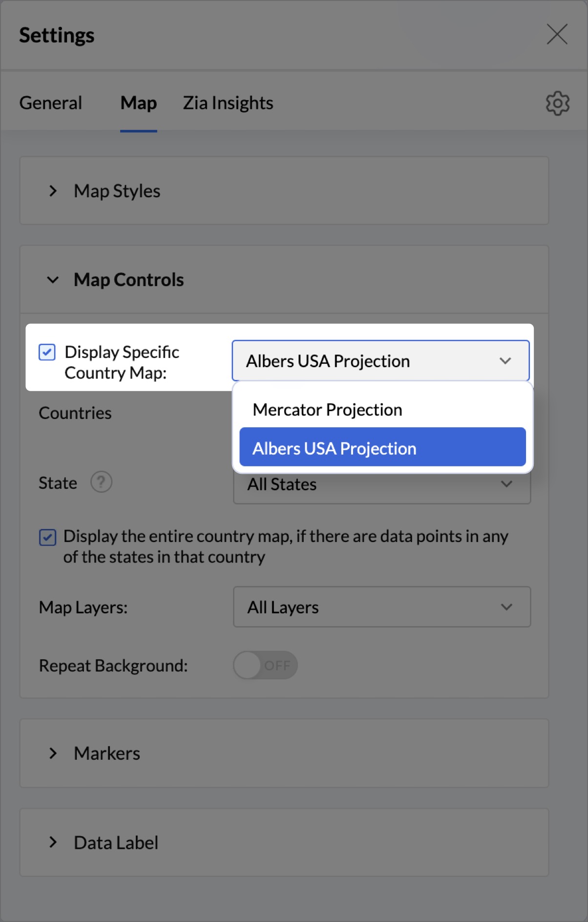Close the Settings panel

(557, 34)
